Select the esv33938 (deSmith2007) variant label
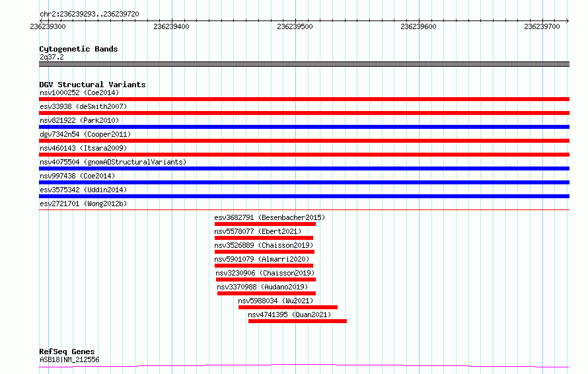 pyautogui.click(x=83, y=106)
